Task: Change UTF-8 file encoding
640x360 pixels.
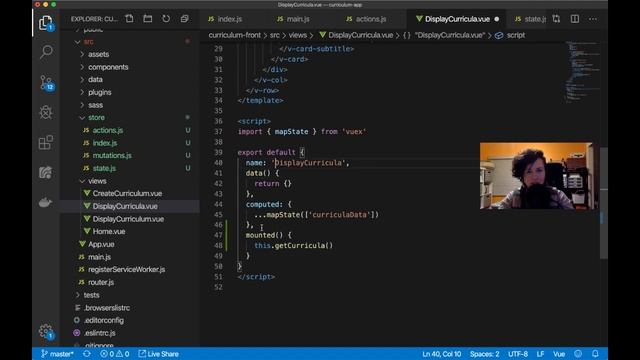Action: [x=518, y=354]
